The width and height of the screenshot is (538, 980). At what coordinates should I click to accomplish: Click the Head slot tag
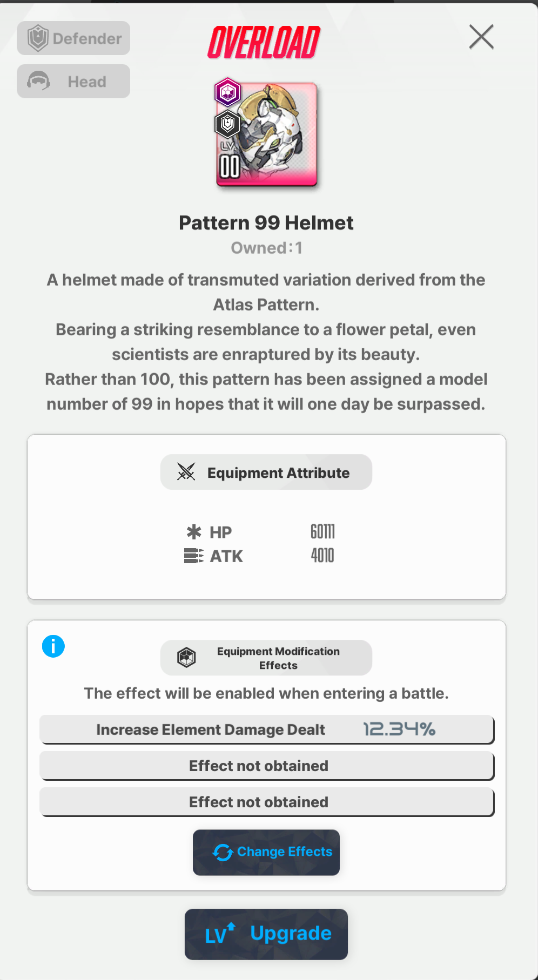click(x=73, y=82)
